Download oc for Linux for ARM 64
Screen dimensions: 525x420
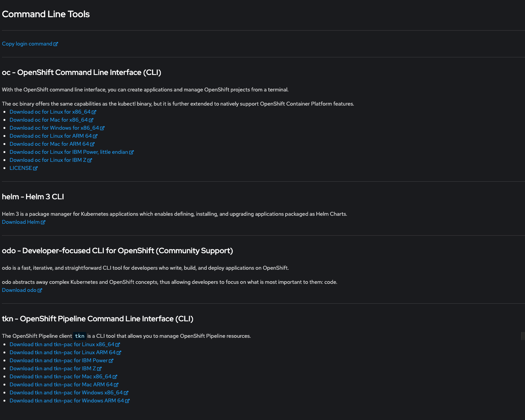tap(50, 136)
